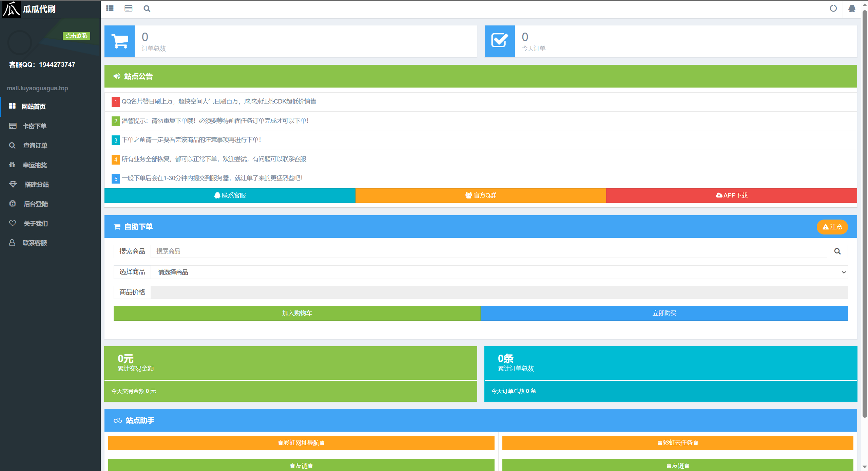Click the shopping cart order total icon
Screen dimensions: 868x471
tap(120, 41)
